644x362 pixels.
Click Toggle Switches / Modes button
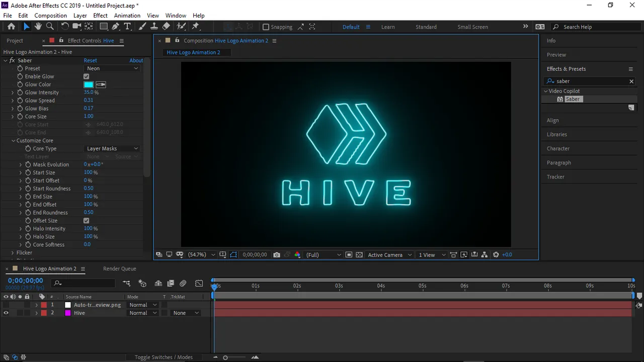[x=164, y=357]
